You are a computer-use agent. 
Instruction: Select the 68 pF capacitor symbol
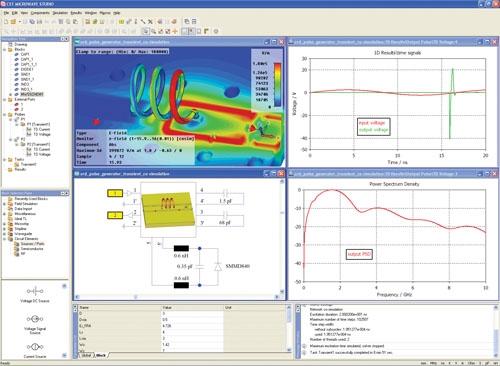coord(225,215)
